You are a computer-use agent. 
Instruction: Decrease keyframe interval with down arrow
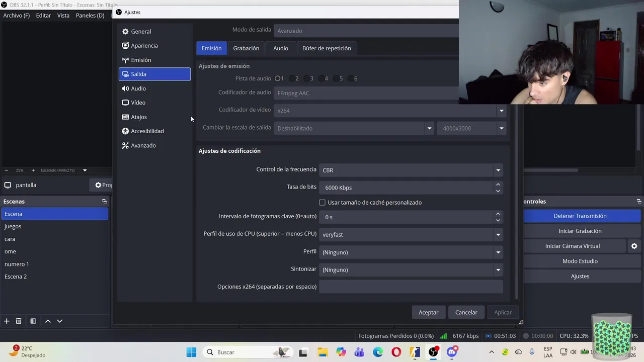pos(498,220)
